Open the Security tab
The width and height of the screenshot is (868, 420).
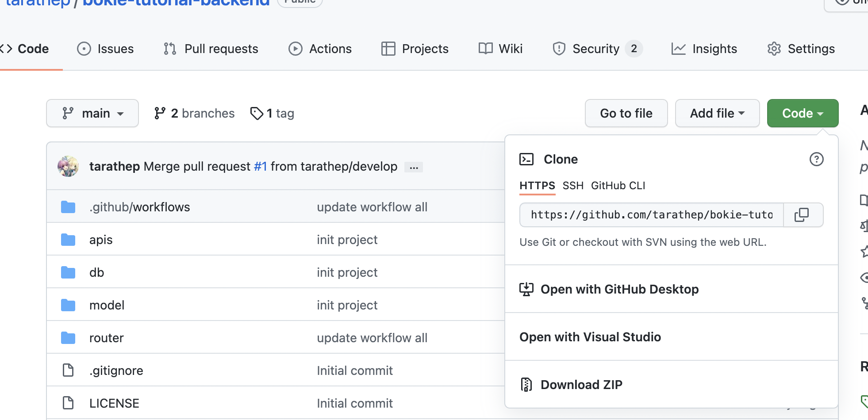click(x=597, y=49)
